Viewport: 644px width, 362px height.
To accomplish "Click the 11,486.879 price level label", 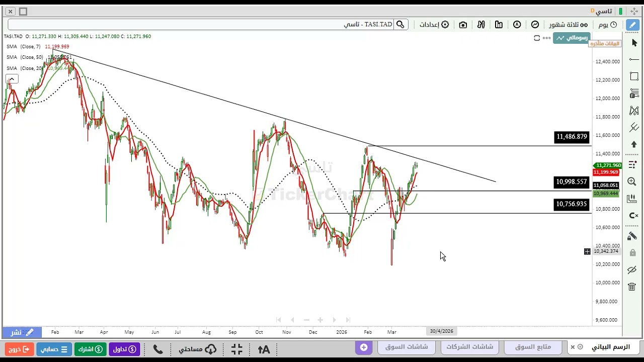I will click(572, 137).
